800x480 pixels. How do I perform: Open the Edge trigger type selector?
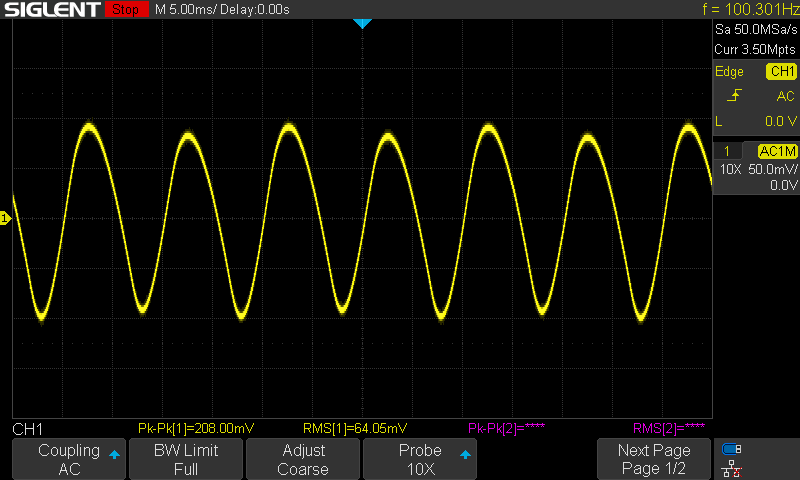coord(729,72)
